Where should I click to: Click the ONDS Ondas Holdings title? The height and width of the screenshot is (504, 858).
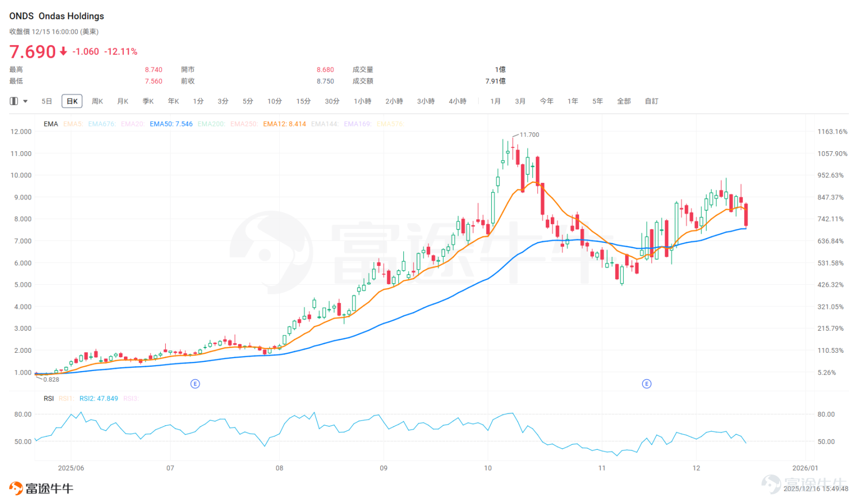57,16
